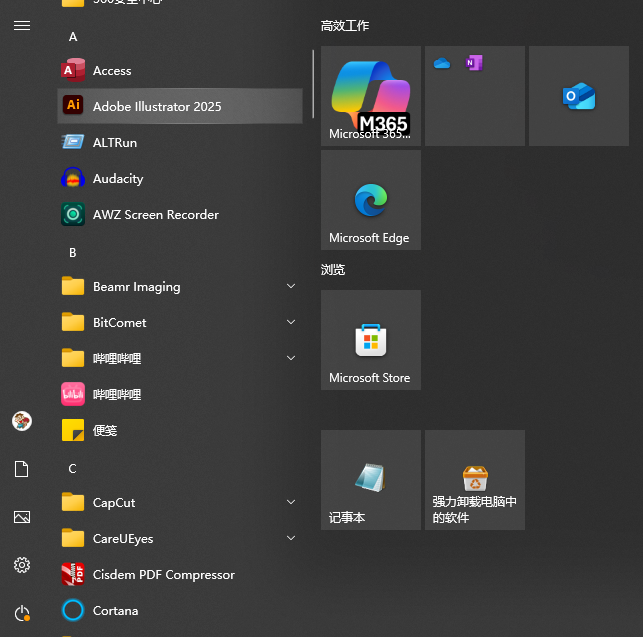Screen dimensions: 643x637
Task: Open the ALTRun app
Action: pos(114,143)
